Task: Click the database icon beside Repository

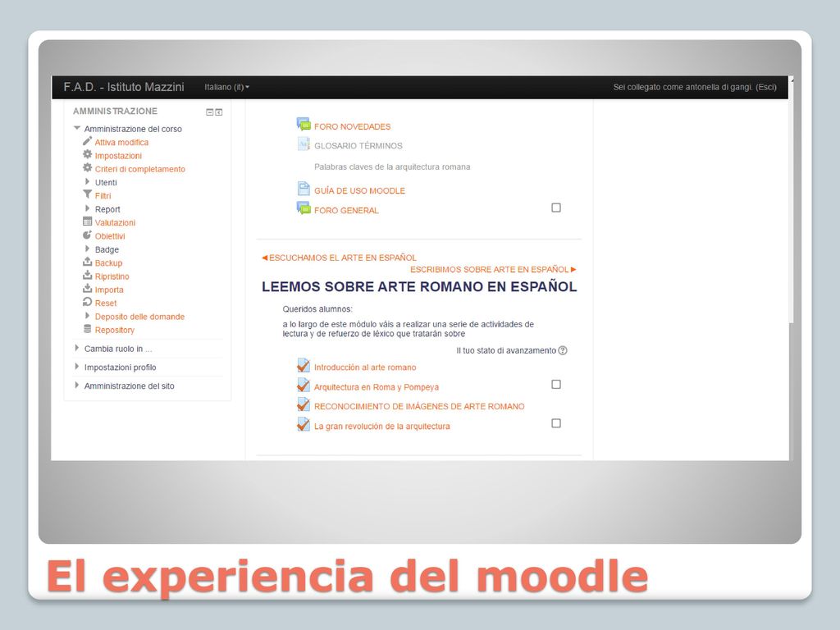Action: pos(87,329)
